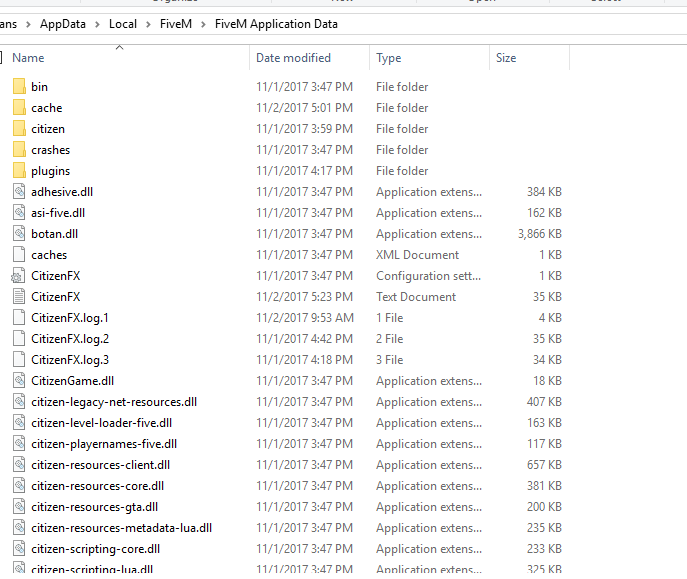Screen dimensions: 687x579
Task: Select the crashes folder icon
Action: tap(19, 150)
